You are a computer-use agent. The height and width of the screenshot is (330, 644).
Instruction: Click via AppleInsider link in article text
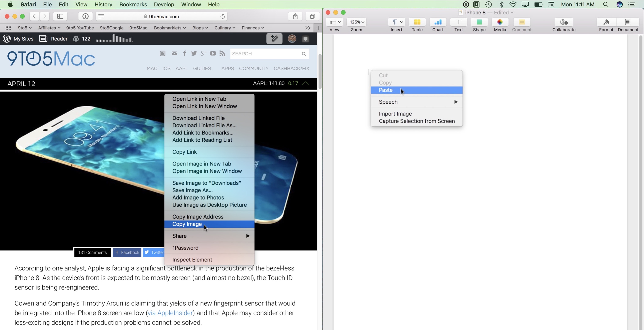(x=170, y=313)
